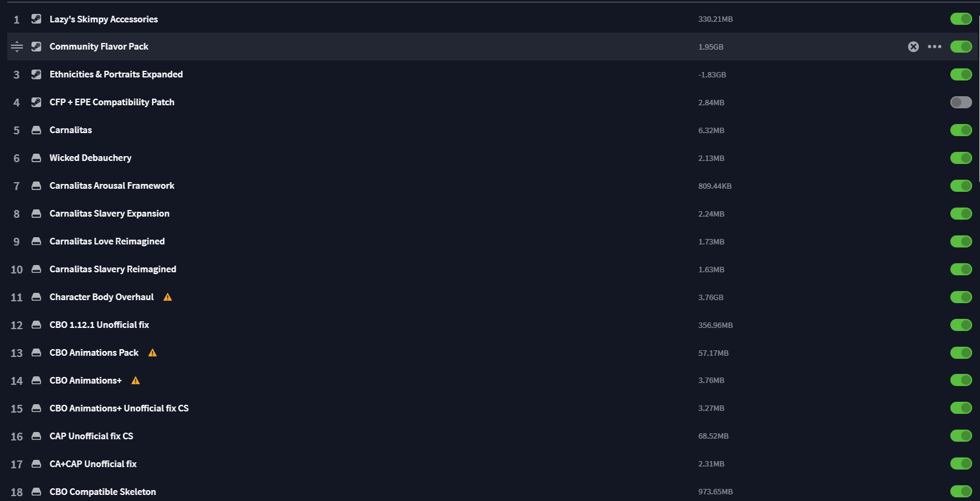Click the 3.76GB size of Character Body Overhaul
The image size is (980, 501).
pyautogui.click(x=711, y=298)
